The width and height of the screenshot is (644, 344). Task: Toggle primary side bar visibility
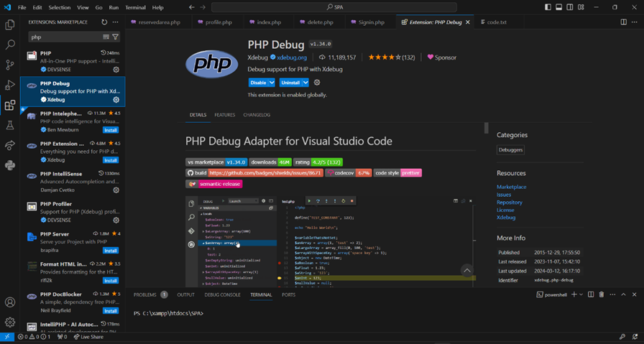click(548, 7)
